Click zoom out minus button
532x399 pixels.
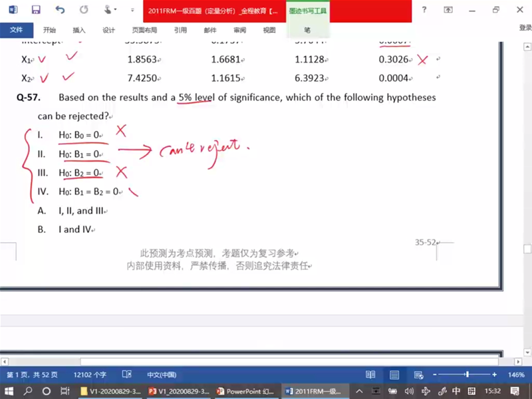pyautogui.click(x=435, y=374)
